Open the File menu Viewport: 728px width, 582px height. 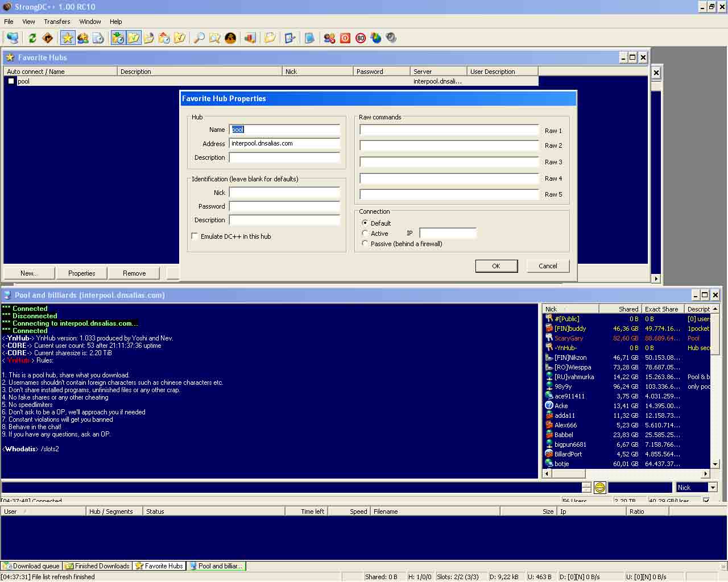point(9,22)
